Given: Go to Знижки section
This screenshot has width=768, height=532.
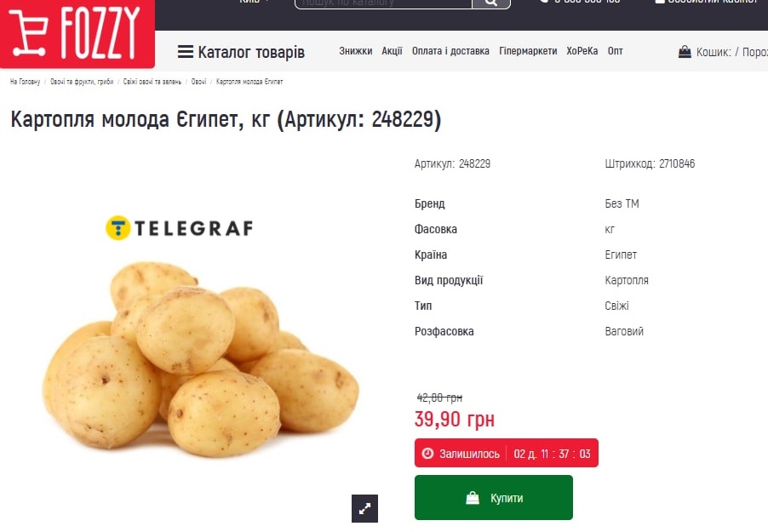Looking at the screenshot, I should pos(356,51).
